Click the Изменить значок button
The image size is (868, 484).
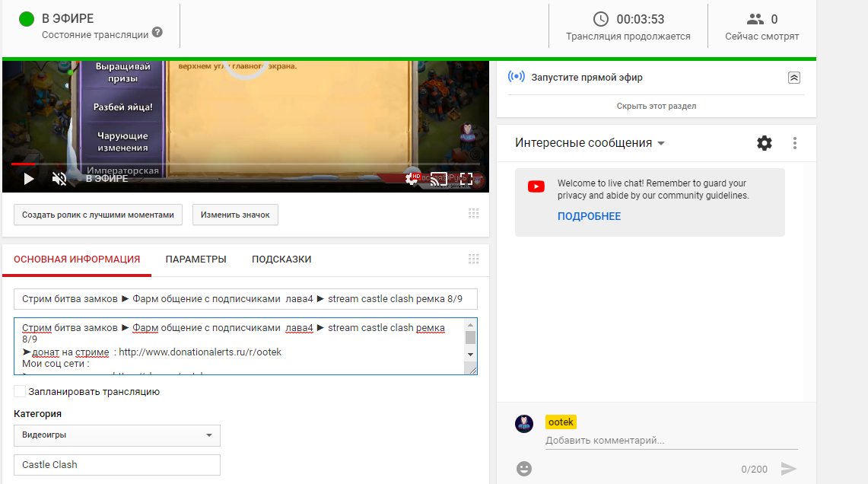coord(235,215)
